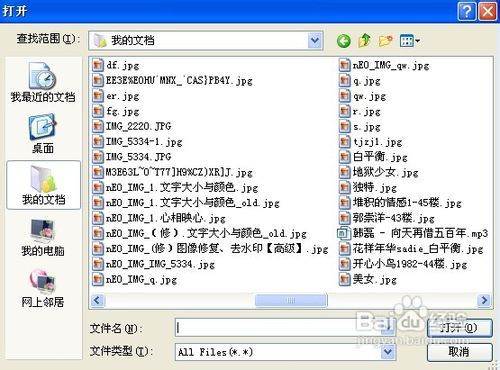The height and width of the screenshot is (370, 500).
Task: Open the view menu icon
Action: click(x=410, y=41)
